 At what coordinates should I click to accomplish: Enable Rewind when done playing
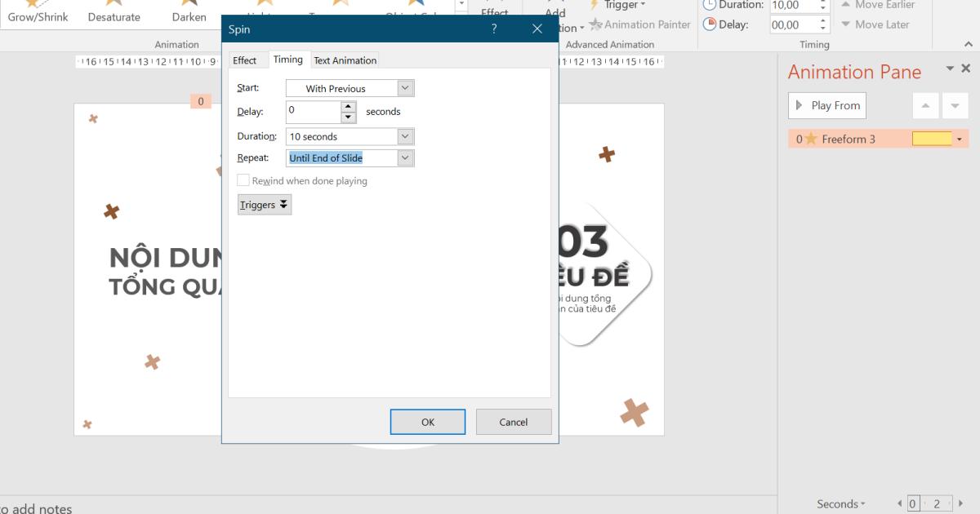[243, 180]
